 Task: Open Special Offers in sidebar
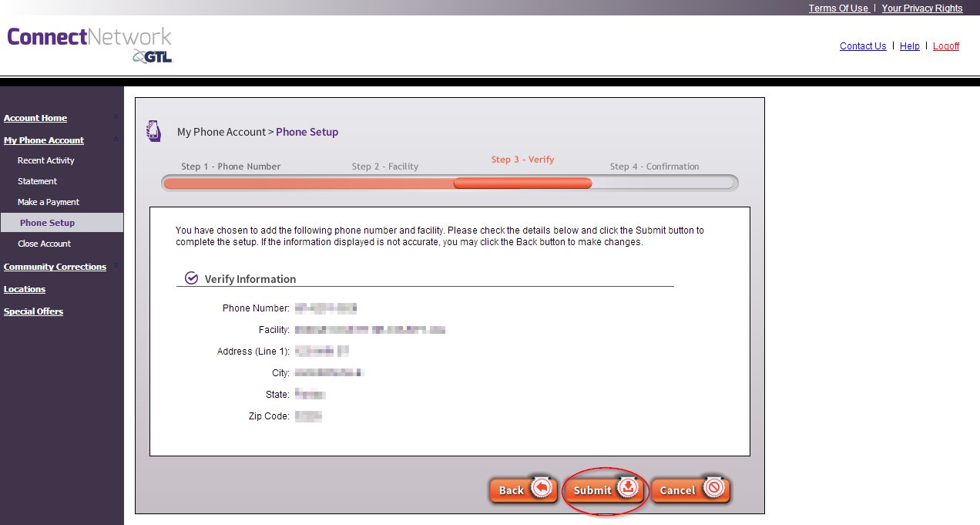(33, 311)
